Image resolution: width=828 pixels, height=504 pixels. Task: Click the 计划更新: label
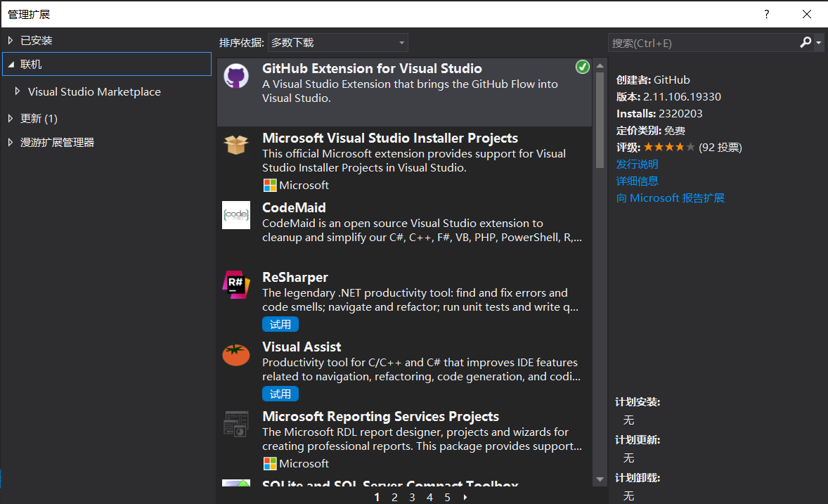tap(638, 440)
